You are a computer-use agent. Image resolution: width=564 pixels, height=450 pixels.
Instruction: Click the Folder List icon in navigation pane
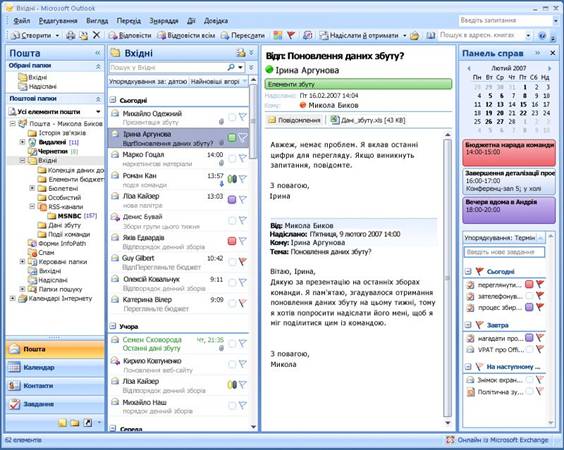(x=75, y=423)
